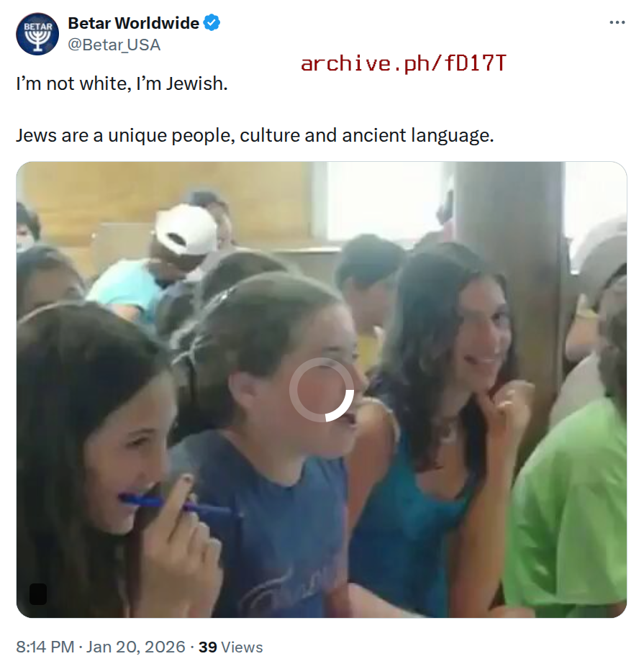This screenshot has height=669, width=644.
Task: Open the 8:14 PM timestamp link
Action: tap(45, 647)
